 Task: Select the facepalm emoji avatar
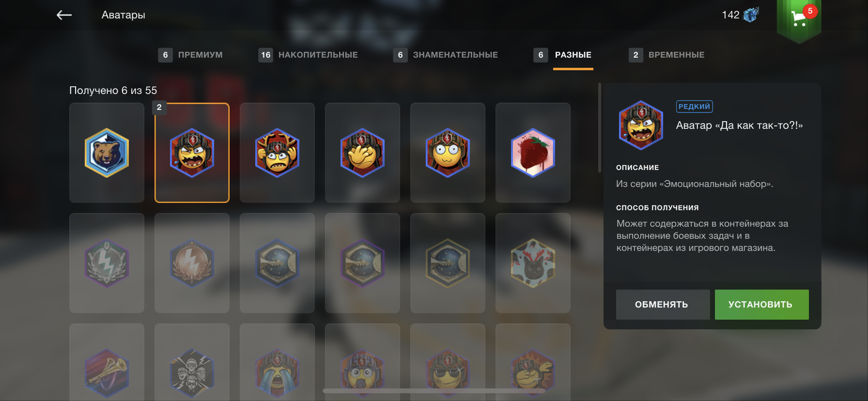pos(362,153)
